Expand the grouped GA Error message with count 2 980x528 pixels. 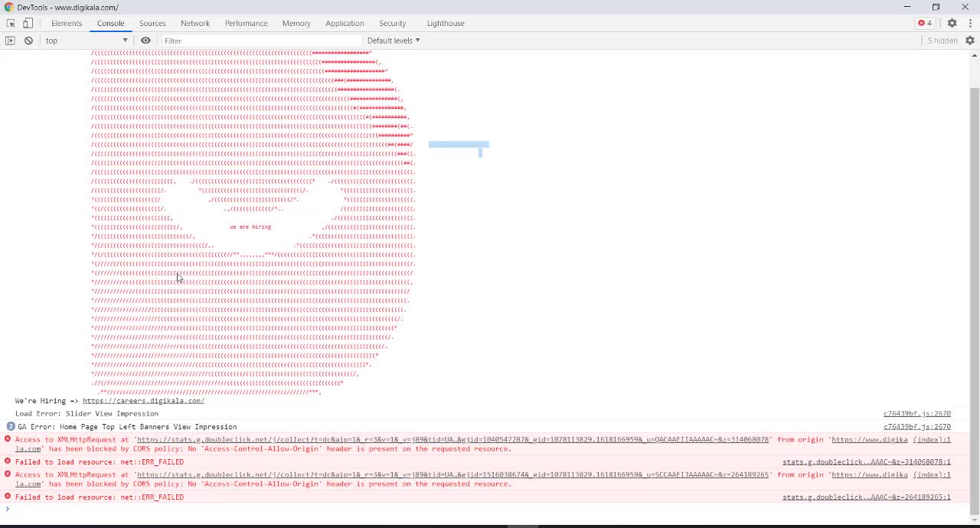11,426
